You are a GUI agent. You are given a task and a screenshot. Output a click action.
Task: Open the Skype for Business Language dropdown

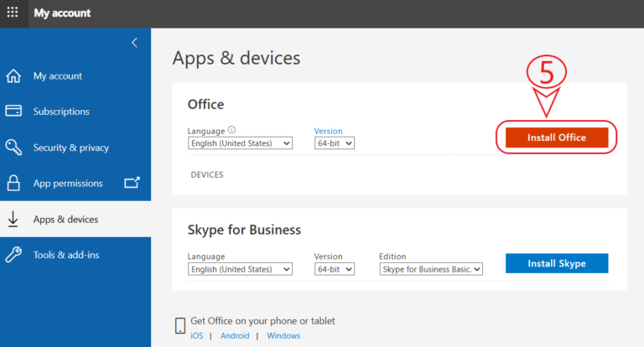point(240,269)
